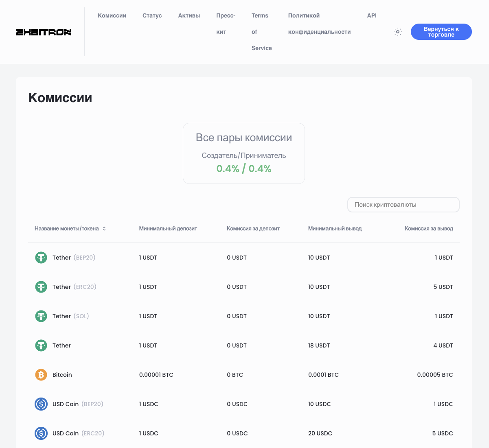Image resolution: width=489 pixels, height=448 pixels.
Task: Select the Bitcoin row name
Action: point(62,375)
